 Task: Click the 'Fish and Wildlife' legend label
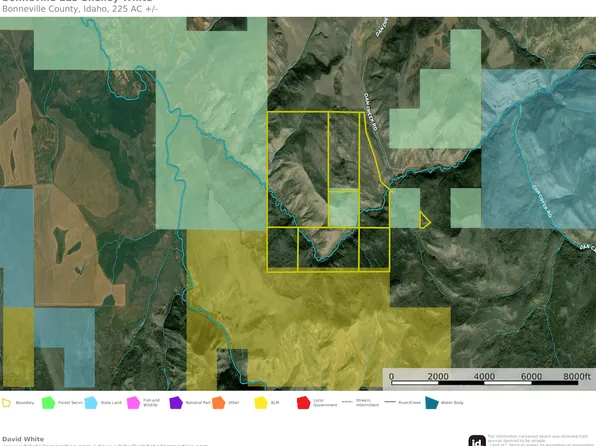151,403
